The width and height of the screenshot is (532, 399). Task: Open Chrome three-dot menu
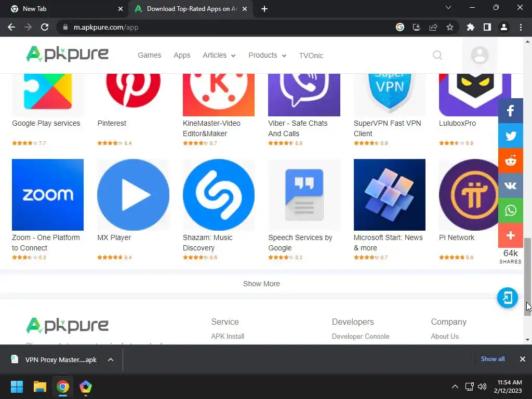click(521, 27)
